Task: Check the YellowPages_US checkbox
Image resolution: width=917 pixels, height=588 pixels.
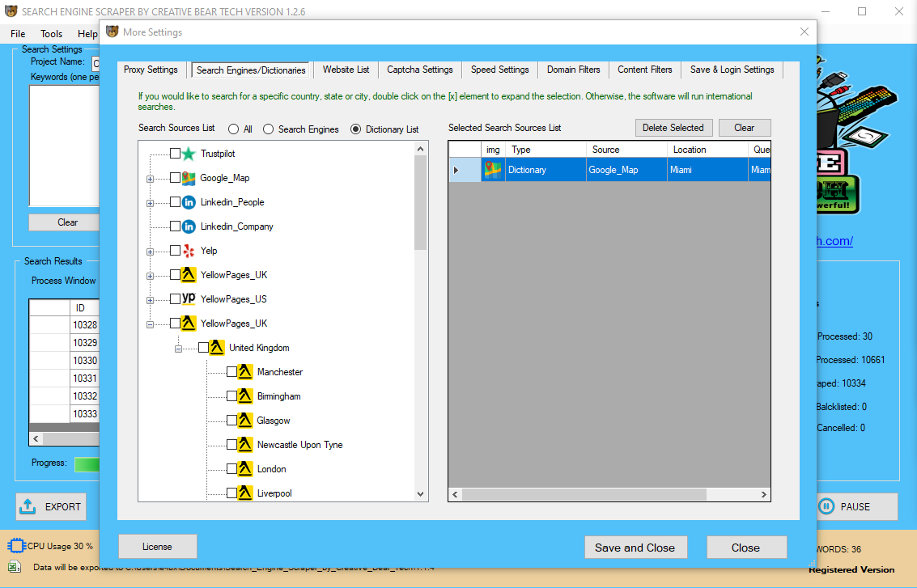Action: pos(175,298)
